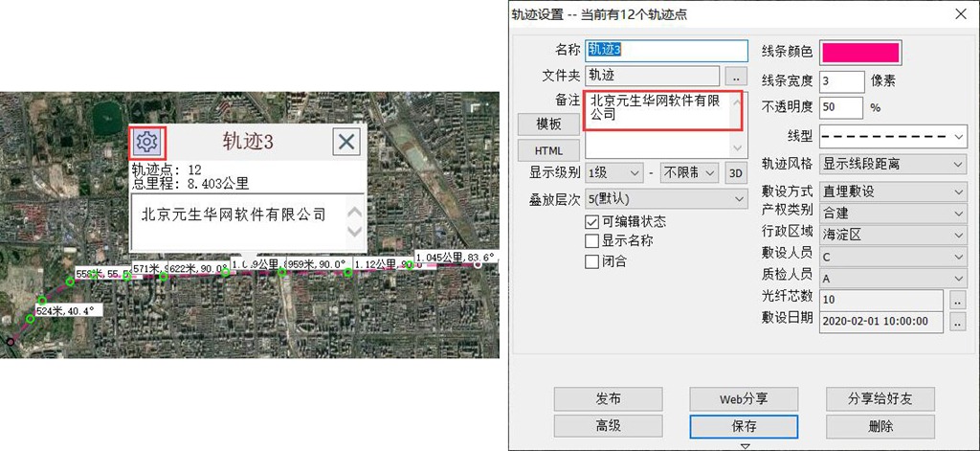Open track settings via gear icon
The height and width of the screenshot is (451, 980).
pos(146,143)
